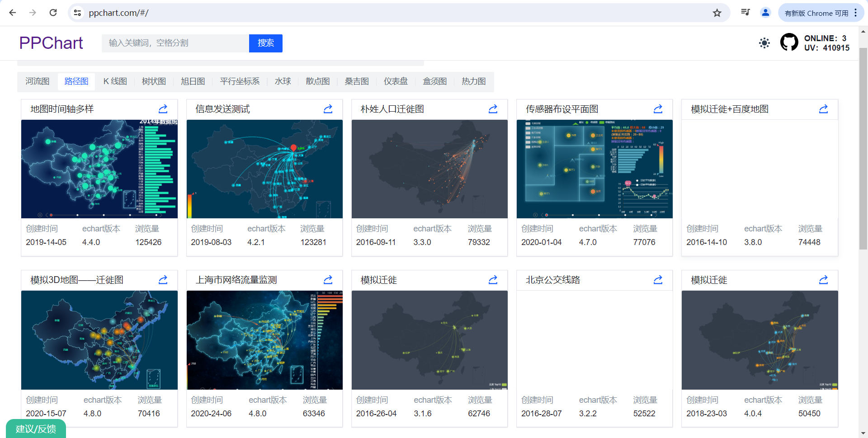Click the share arrow on 信息发送测试 card

[x=328, y=109]
